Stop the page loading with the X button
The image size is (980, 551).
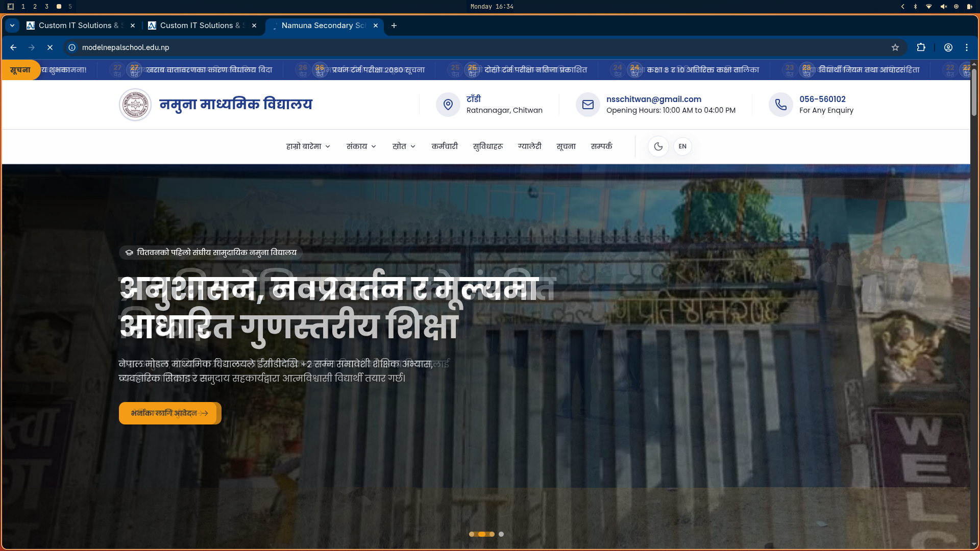(x=50, y=47)
